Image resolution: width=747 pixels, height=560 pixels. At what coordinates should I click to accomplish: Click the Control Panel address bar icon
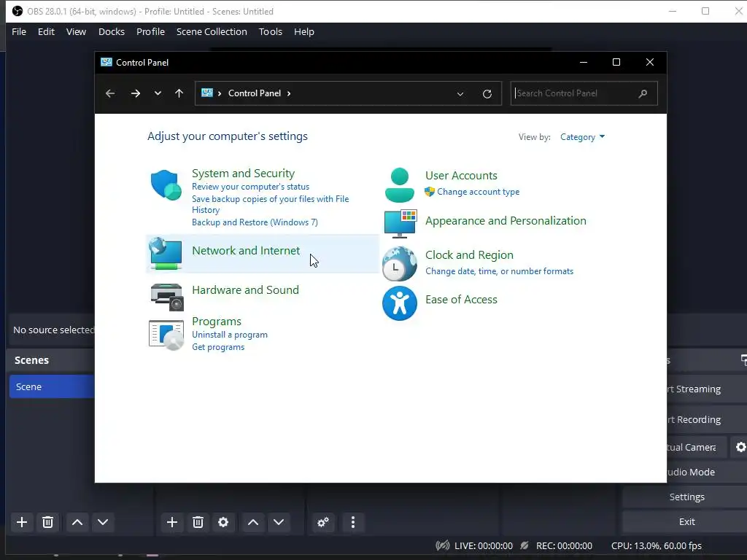point(206,93)
